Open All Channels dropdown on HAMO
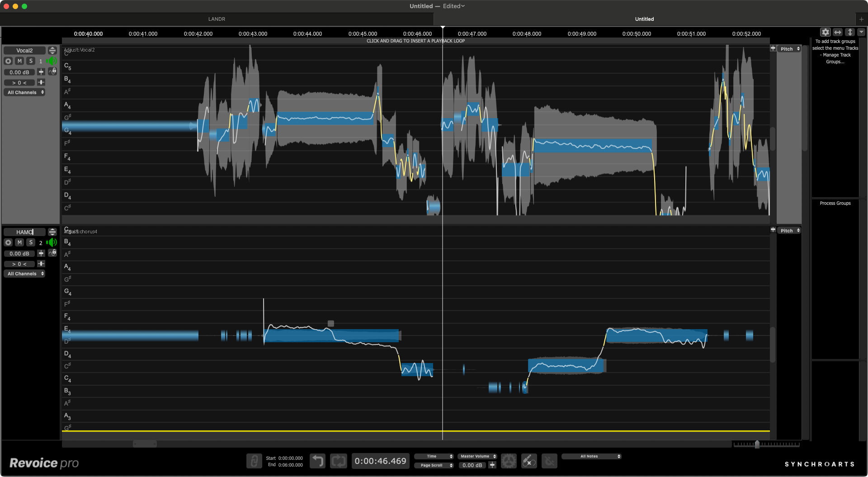The height and width of the screenshot is (477, 868). pyautogui.click(x=25, y=274)
